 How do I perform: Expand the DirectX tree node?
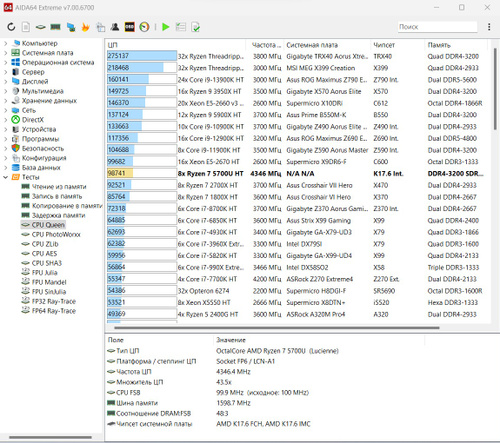click(5, 120)
